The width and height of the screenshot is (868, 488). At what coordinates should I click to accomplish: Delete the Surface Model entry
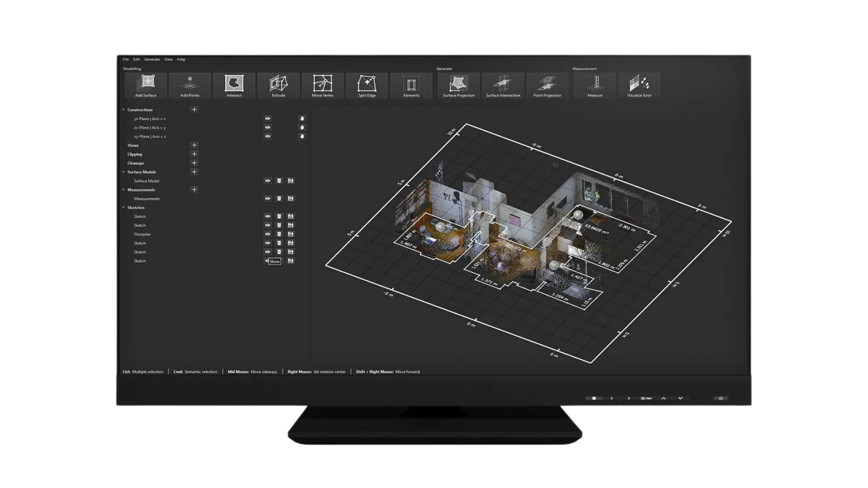point(279,181)
